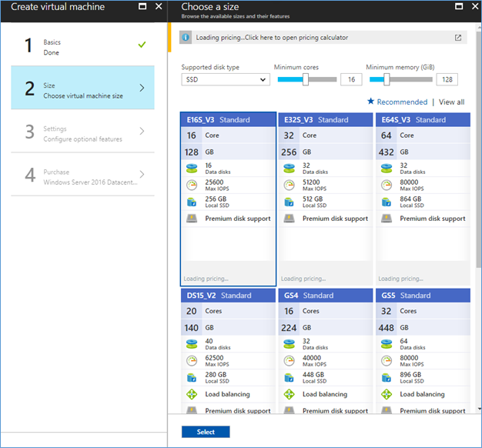Close the Create virtual machine blade
482x448 pixels.
159,6
